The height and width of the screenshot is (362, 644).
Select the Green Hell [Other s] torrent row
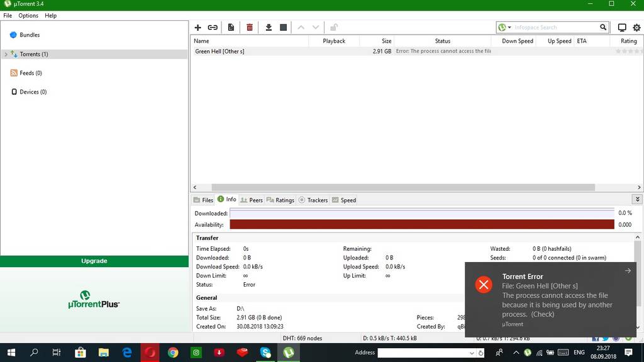(x=417, y=52)
